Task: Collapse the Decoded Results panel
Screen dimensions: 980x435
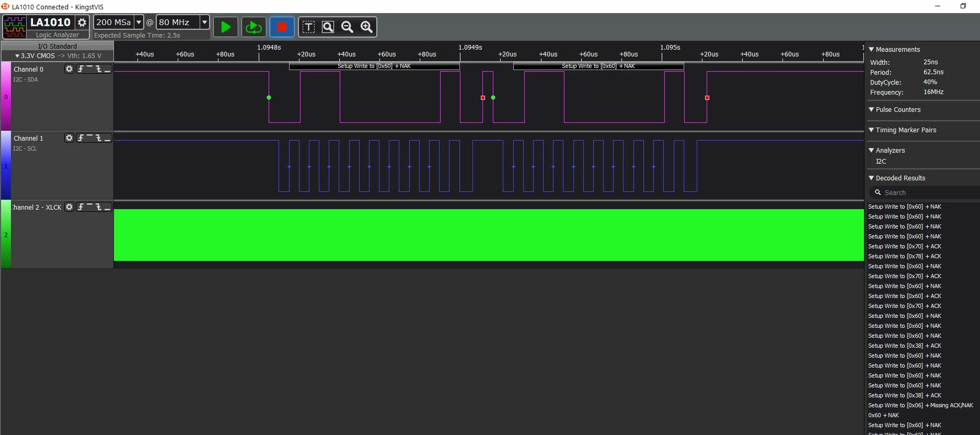Action: pyautogui.click(x=871, y=178)
